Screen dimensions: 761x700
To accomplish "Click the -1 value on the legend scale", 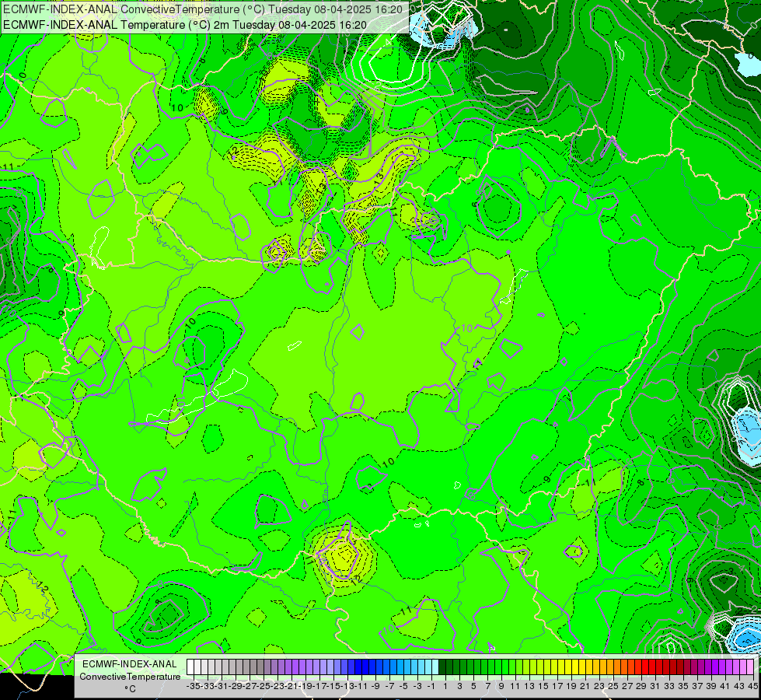I will click(x=431, y=686).
